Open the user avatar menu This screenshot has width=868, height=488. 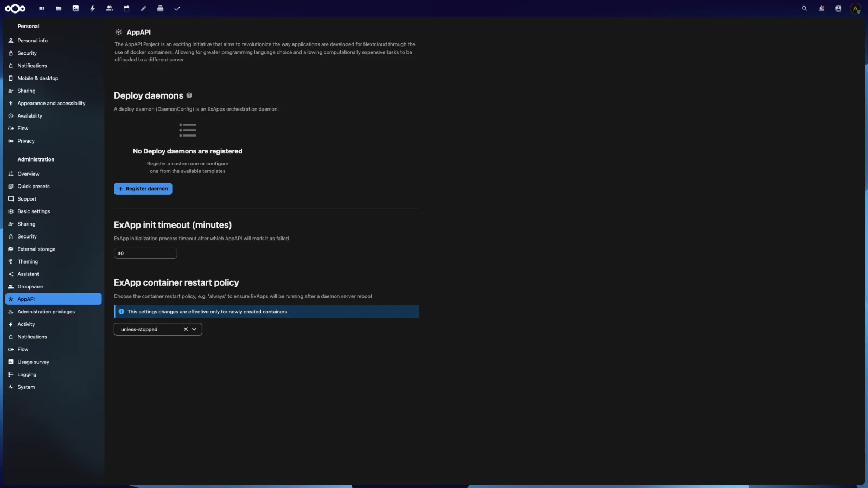click(856, 9)
